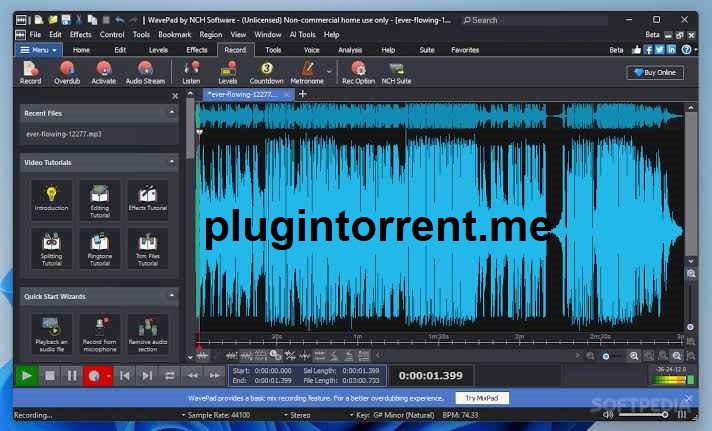Click the Save icon in title bar

point(66,20)
